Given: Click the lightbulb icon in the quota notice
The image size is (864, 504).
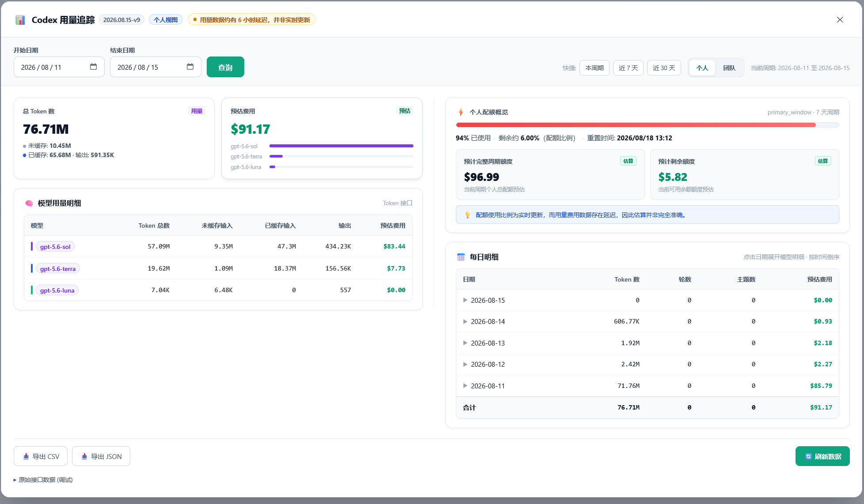Looking at the screenshot, I should click(467, 215).
